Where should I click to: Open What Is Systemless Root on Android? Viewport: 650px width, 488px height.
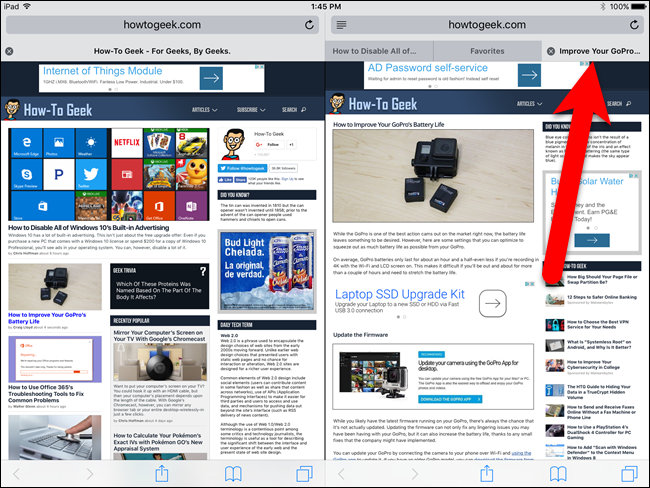[x=599, y=345]
